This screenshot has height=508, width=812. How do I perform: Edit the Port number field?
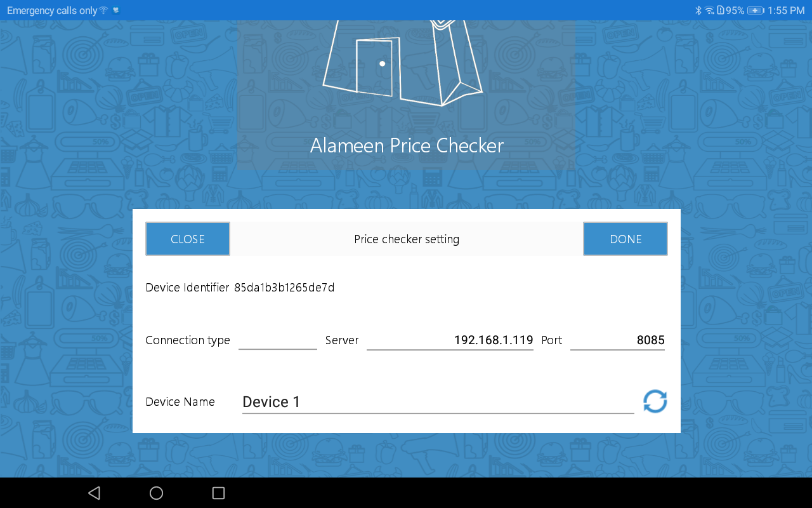point(617,340)
